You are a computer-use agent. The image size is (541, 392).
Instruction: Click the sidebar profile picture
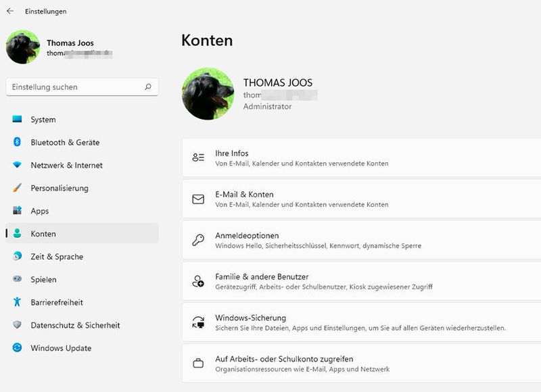click(x=23, y=47)
